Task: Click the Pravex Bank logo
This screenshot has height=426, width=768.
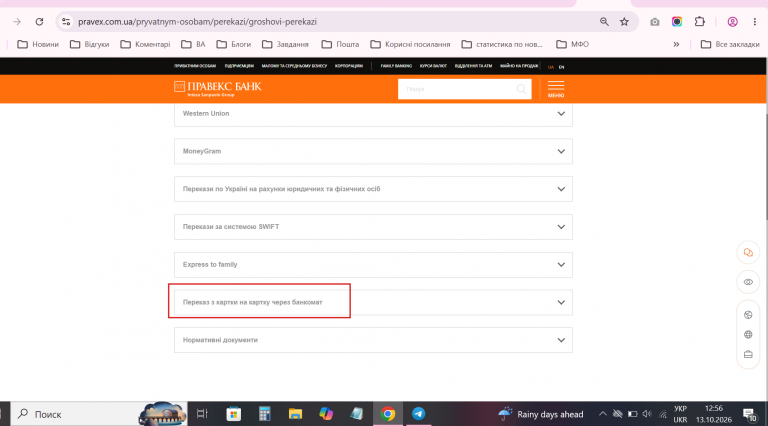Action: [x=218, y=88]
